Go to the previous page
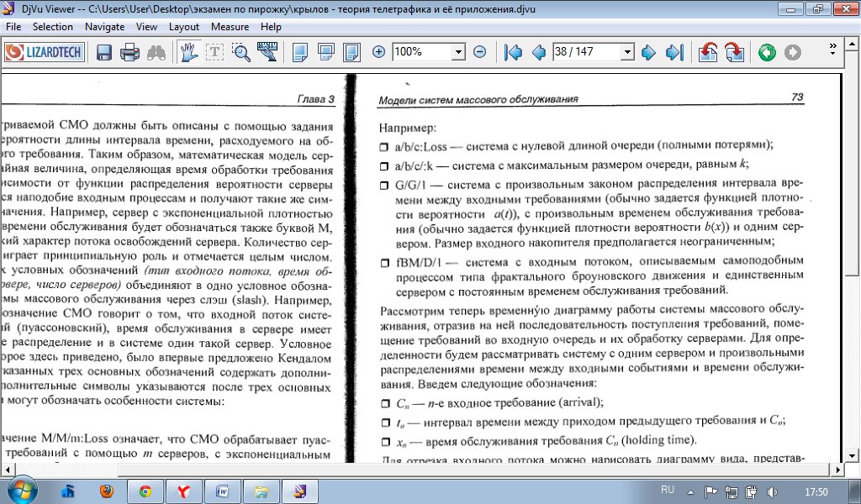The image size is (861, 504). 539,53
